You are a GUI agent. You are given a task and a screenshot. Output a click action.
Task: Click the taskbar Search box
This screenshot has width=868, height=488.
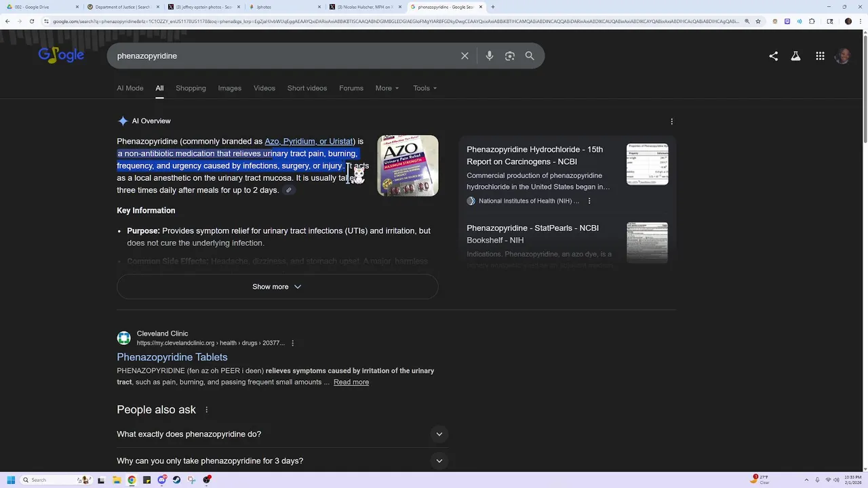(x=56, y=480)
